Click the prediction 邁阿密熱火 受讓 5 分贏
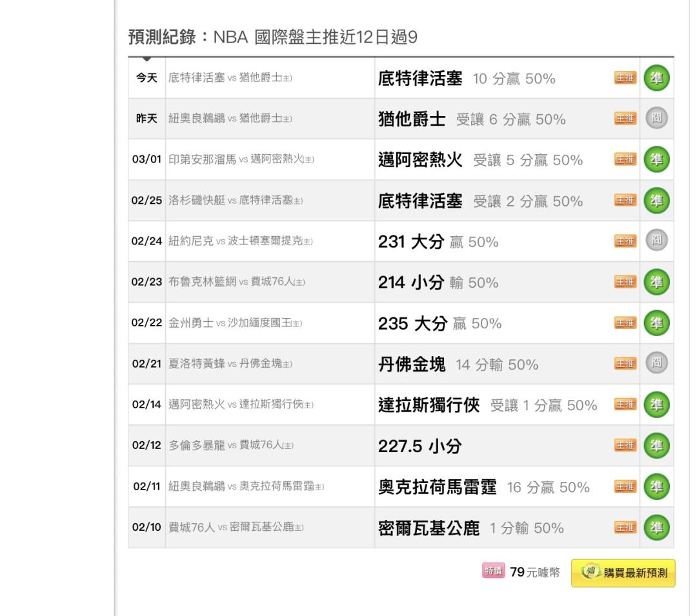Screen dimensions: 697x616 (481, 160)
